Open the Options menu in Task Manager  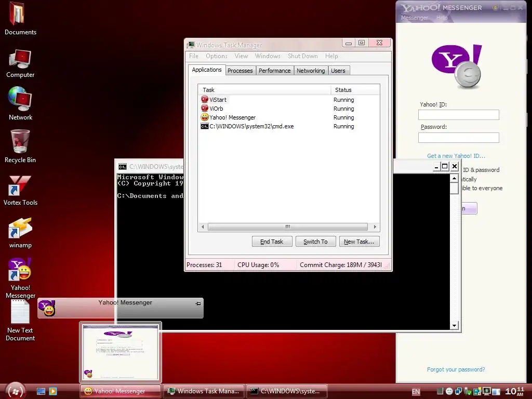tap(217, 56)
